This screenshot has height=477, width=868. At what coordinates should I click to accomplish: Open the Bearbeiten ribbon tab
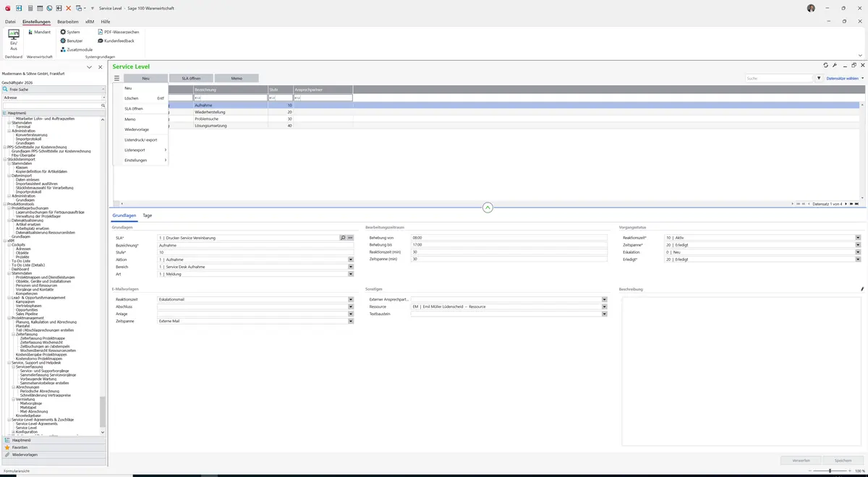pos(68,22)
